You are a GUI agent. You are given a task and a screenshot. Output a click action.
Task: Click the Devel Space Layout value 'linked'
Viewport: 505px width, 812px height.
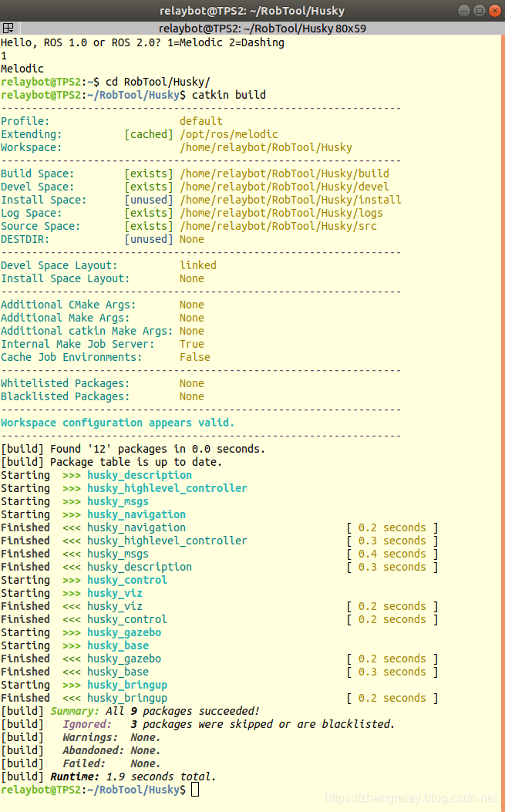click(x=198, y=266)
